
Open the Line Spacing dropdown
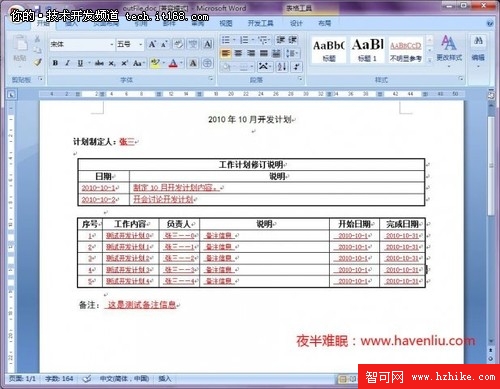(x=292, y=53)
